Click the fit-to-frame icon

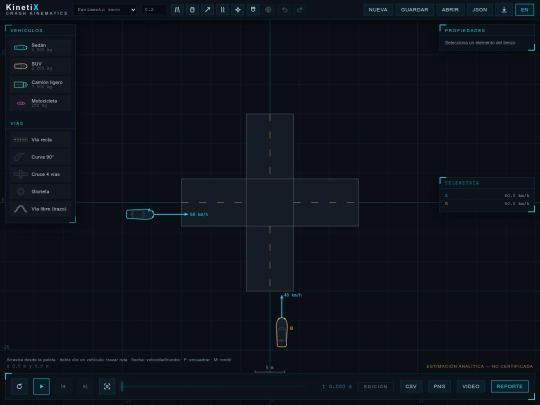[x=107, y=386]
